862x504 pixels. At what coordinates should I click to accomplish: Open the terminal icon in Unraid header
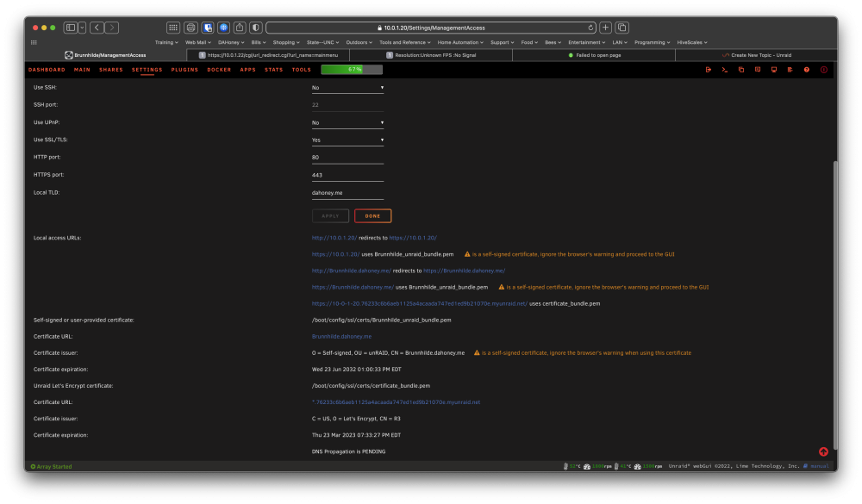(x=725, y=70)
